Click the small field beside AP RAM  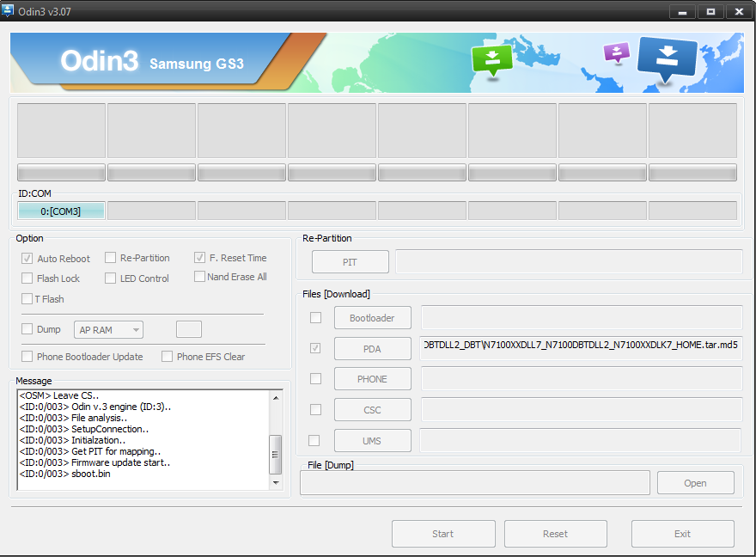coord(189,329)
